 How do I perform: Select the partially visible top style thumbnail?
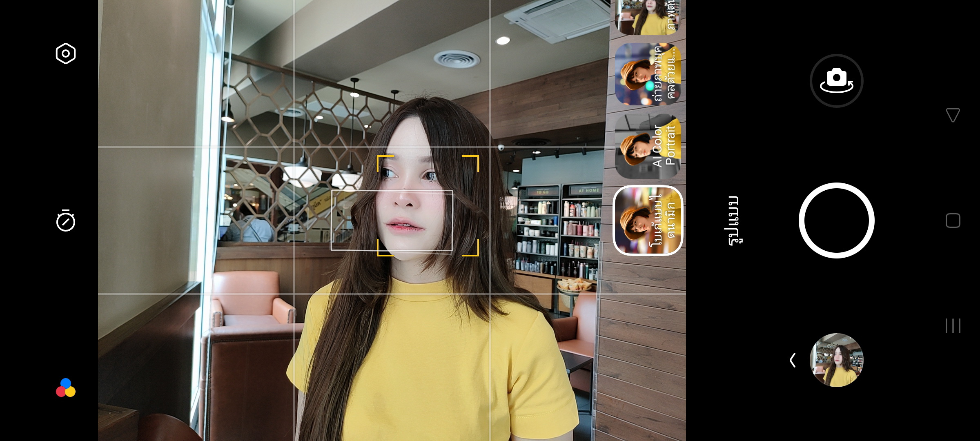tap(648, 17)
